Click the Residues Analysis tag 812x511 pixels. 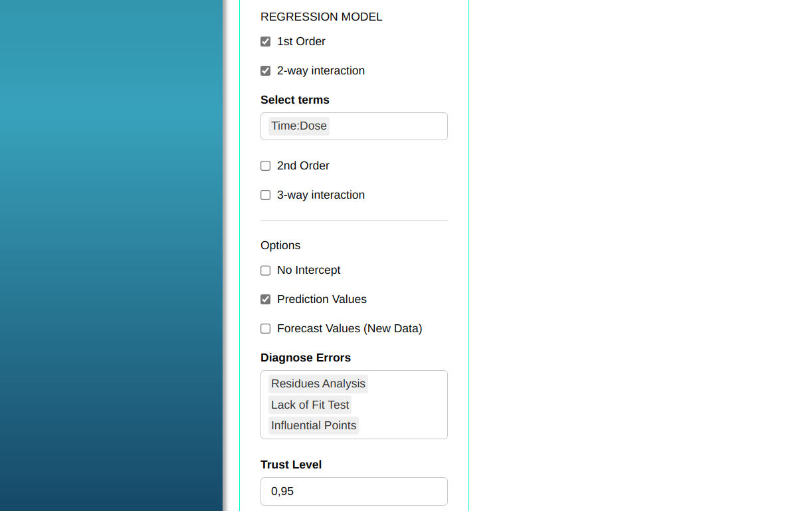(x=318, y=384)
